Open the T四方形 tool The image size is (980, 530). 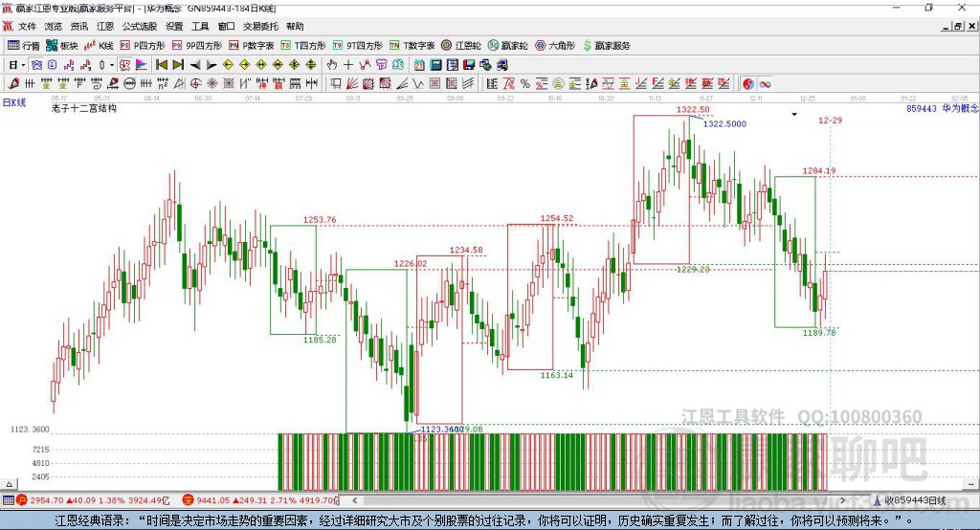(303, 46)
